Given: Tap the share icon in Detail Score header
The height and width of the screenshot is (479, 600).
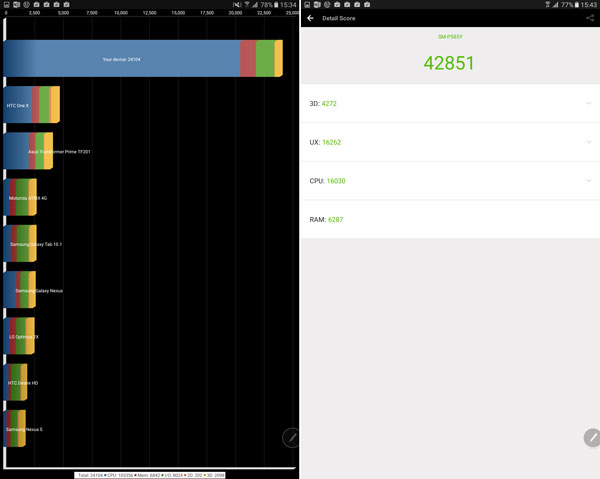Looking at the screenshot, I should (588, 18).
